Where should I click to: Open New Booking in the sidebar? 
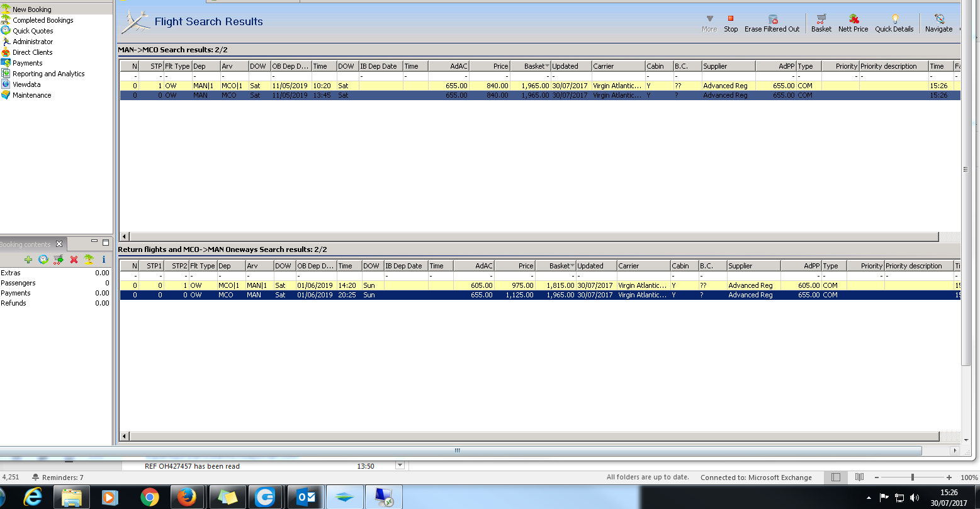pos(32,9)
